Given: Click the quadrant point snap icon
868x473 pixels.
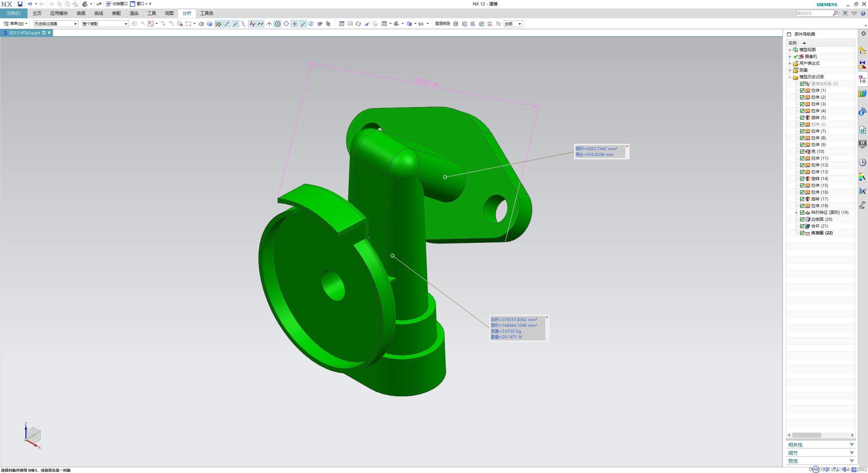Looking at the screenshot, I should [286, 24].
